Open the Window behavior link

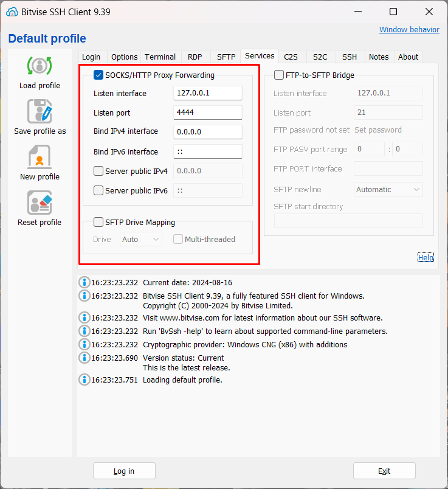point(409,30)
